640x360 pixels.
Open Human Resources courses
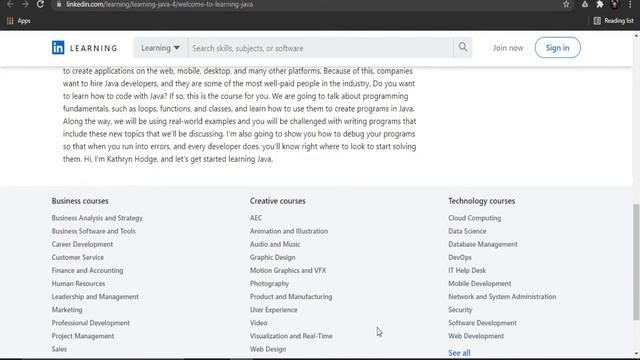[x=78, y=283]
